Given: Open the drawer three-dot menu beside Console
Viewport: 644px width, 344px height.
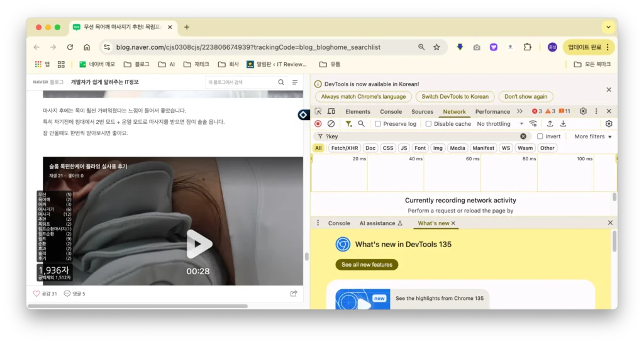Looking at the screenshot, I should point(318,223).
